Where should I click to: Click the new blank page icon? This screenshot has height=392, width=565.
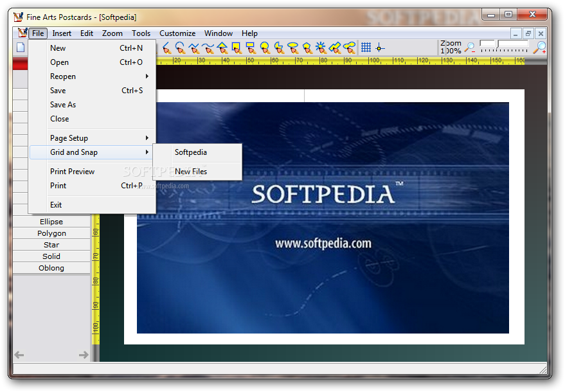coord(21,47)
